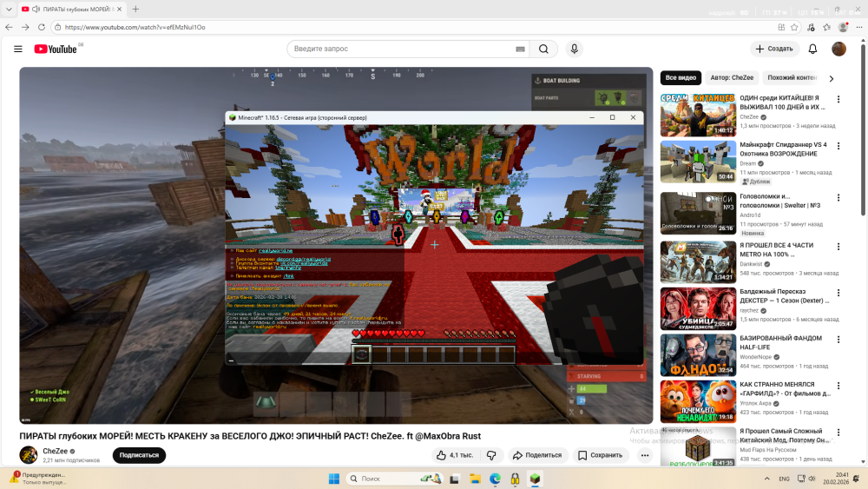
Task: Open the Edge favorites list icon
Action: [826, 27]
